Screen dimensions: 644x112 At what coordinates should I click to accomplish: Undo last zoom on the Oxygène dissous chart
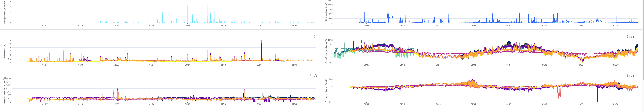point(633,76)
